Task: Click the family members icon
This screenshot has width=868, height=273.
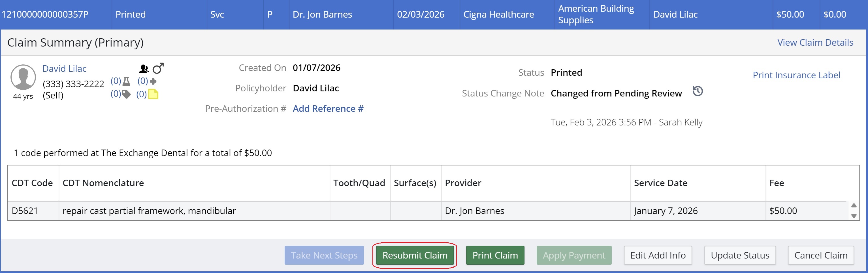Action: pos(144,69)
